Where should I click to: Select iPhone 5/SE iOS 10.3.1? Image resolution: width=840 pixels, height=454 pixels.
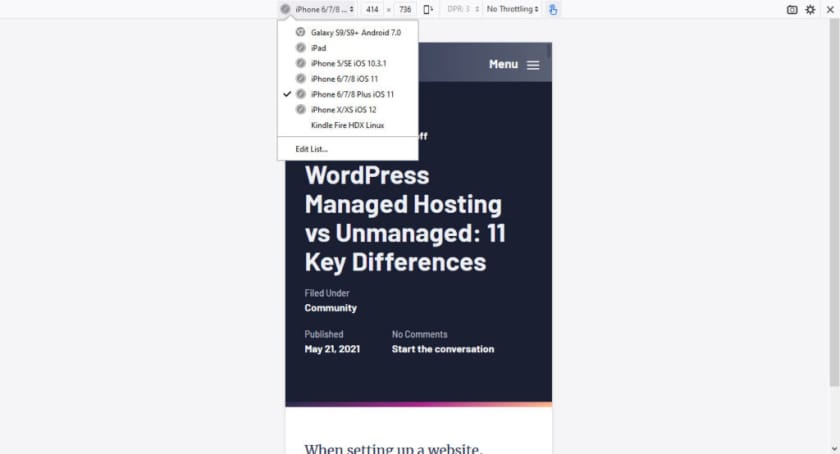[x=348, y=63]
